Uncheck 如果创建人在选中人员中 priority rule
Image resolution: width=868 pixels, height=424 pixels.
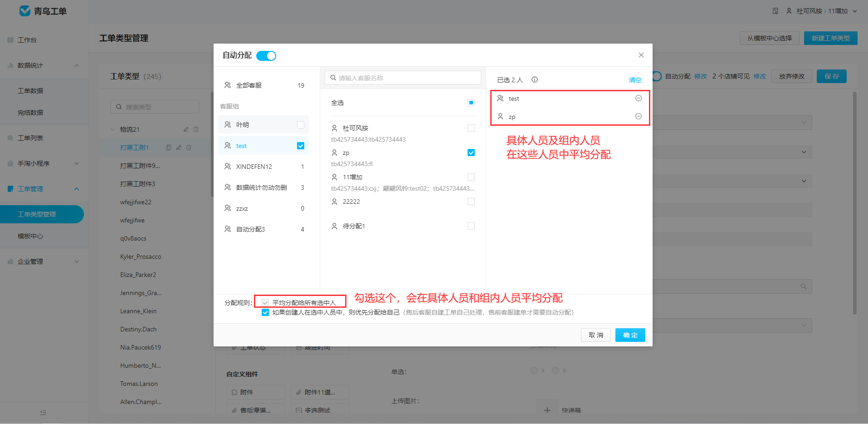(x=265, y=312)
